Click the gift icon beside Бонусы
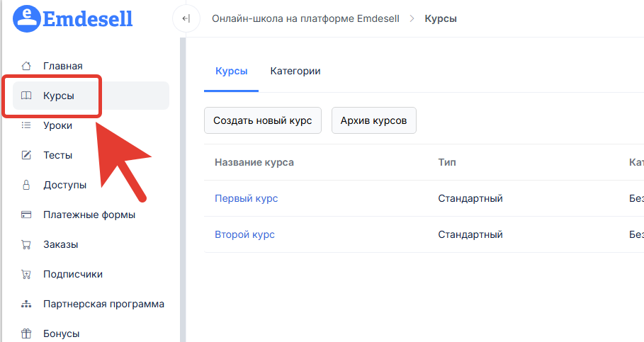Image resolution: width=644 pixels, height=342 pixels. click(x=26, y=334)
